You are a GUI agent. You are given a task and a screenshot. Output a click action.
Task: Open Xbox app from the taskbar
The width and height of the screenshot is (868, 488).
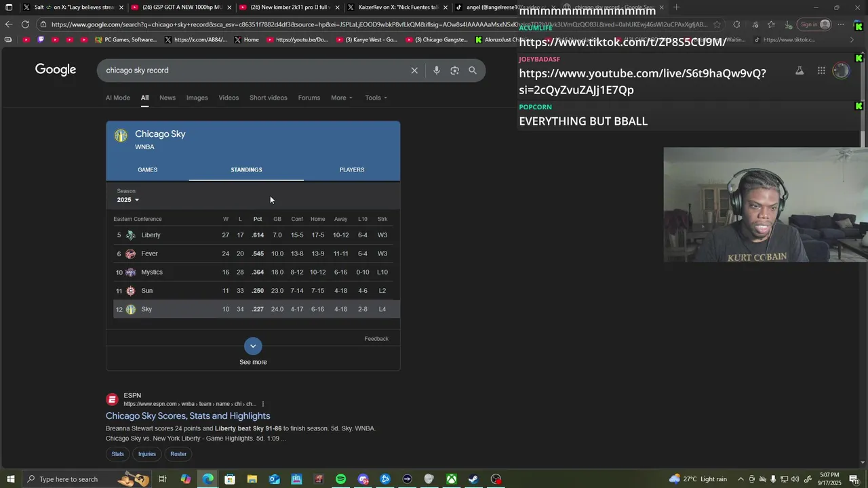tap(451, 479)
